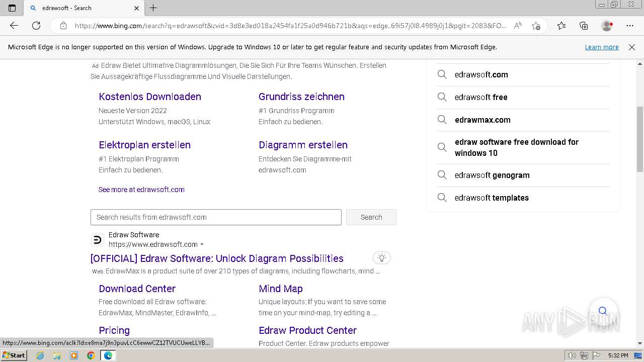
Task: Open Kostenlos Downloaden ad link
Action: click(x=150, y=97)
